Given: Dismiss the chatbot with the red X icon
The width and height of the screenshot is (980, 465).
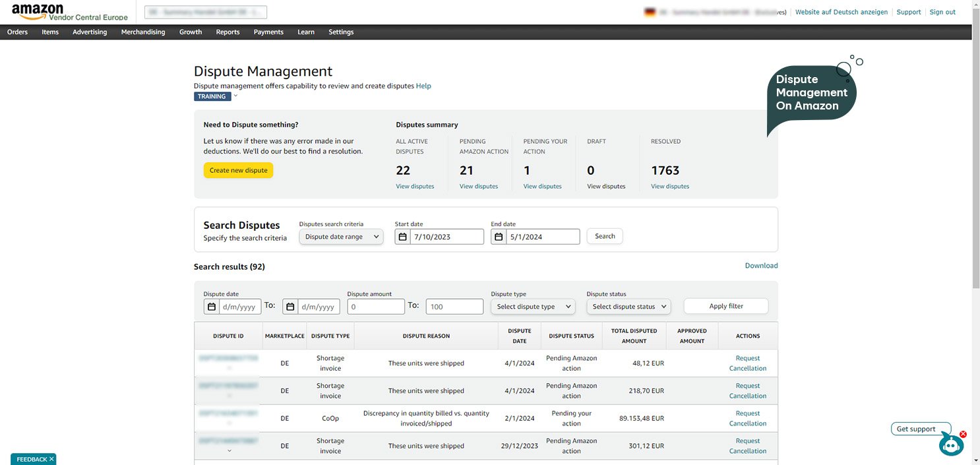Looking at the screenshot, I should click(x=963, y=434).
